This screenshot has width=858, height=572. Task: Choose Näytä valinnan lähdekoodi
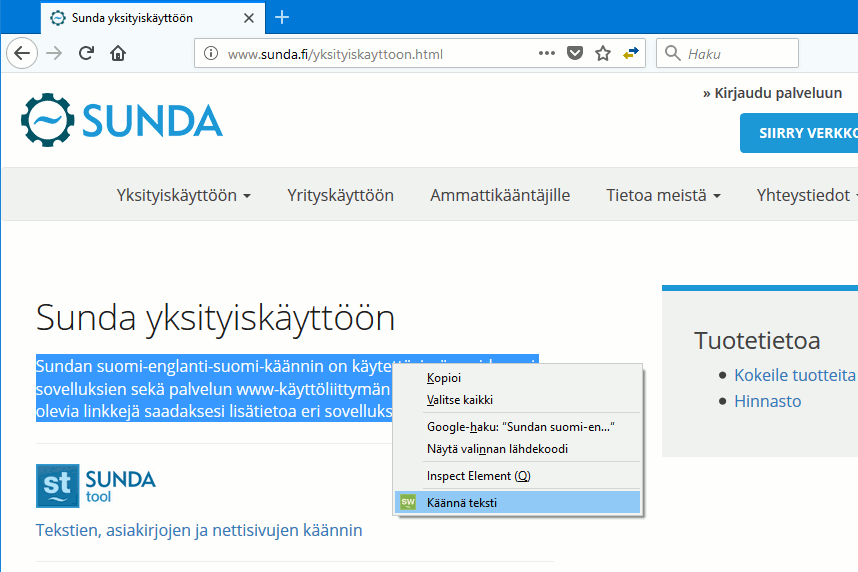[x=517, y=449]
